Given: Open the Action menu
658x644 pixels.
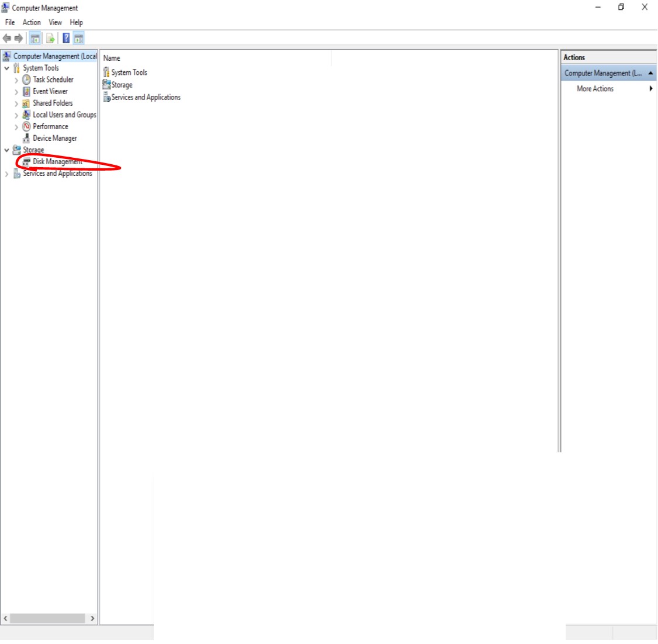Looking at the screenshot, I should [x=32, y=22].
